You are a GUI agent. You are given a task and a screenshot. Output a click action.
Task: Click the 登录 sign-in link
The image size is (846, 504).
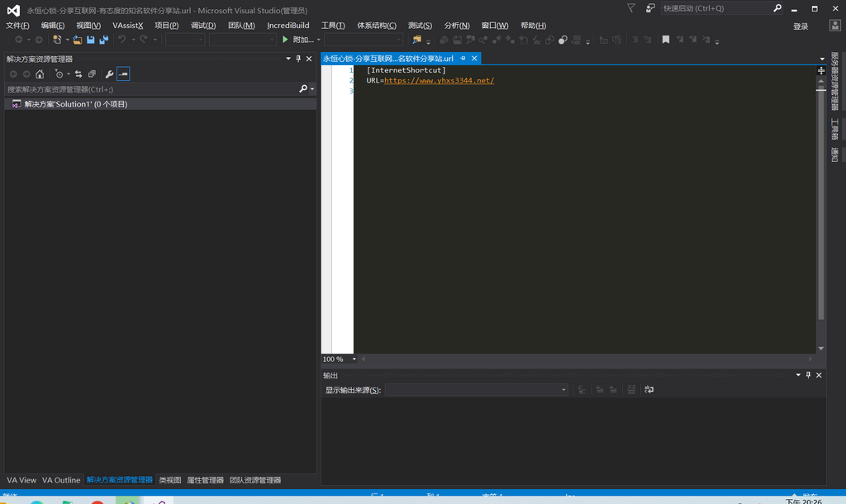[x=801, y=26]
